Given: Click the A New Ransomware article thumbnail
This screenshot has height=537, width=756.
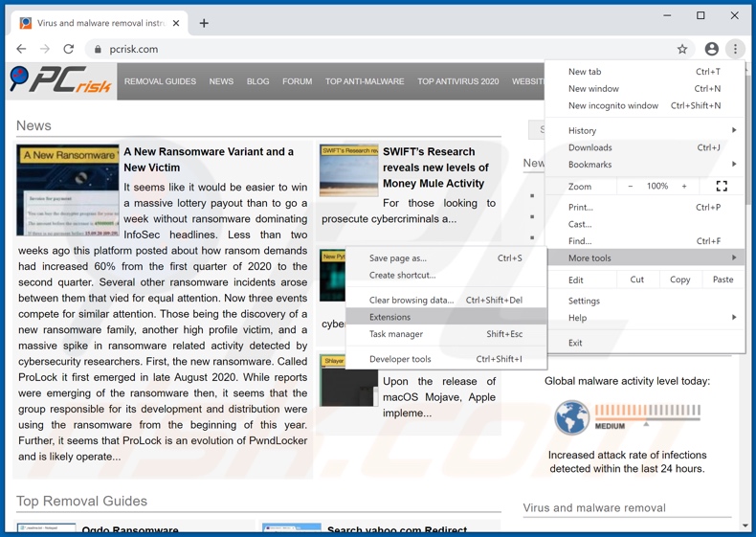Looking at the screenshot, I should pos(68,190).
